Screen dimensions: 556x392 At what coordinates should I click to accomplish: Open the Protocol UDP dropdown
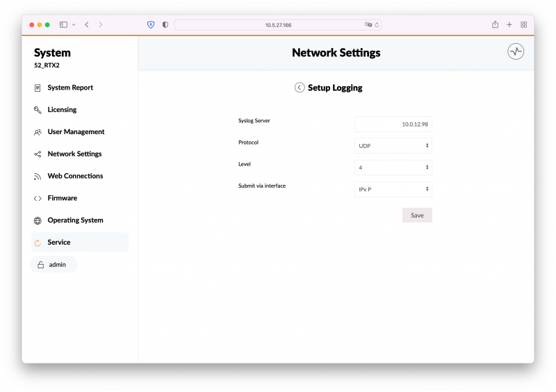point(393,146)
